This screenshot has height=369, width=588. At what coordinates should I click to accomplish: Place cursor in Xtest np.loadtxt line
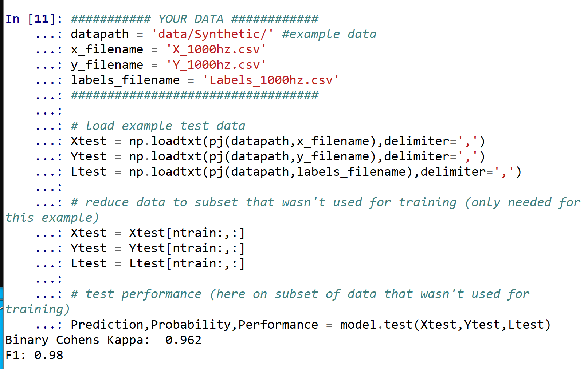pos(278,141)
